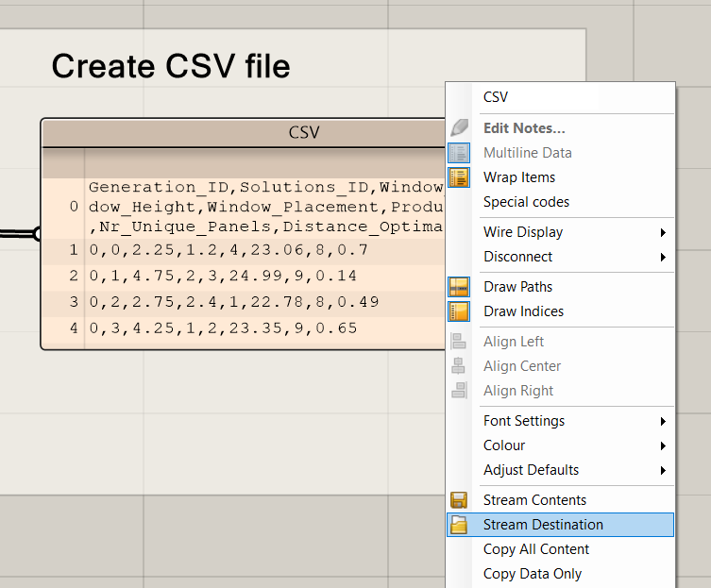The width and height of the screenshot is (711, 588).
Task: Click the Multiline Data icon
Action: coord(459,153)
